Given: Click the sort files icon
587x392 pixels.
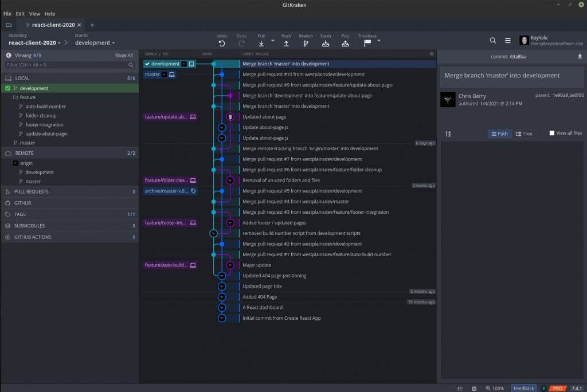Looking at the screenshot, I should (x=448, y=134).
